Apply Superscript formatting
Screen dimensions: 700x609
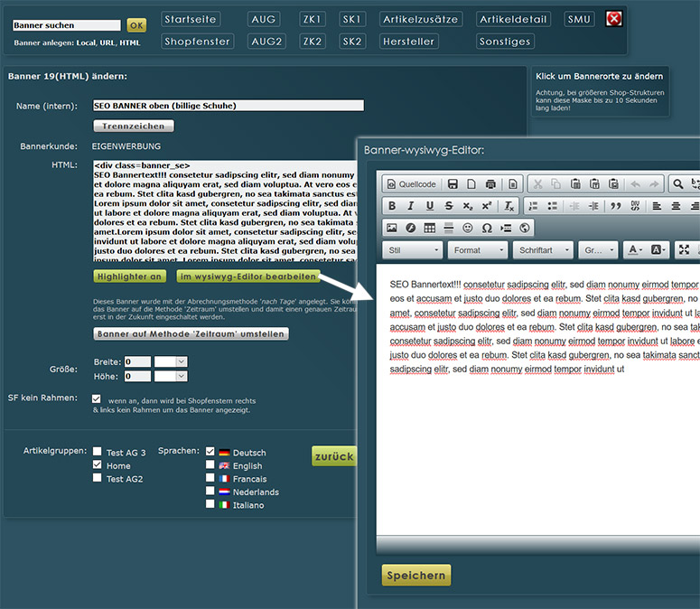tap(487, 206)
